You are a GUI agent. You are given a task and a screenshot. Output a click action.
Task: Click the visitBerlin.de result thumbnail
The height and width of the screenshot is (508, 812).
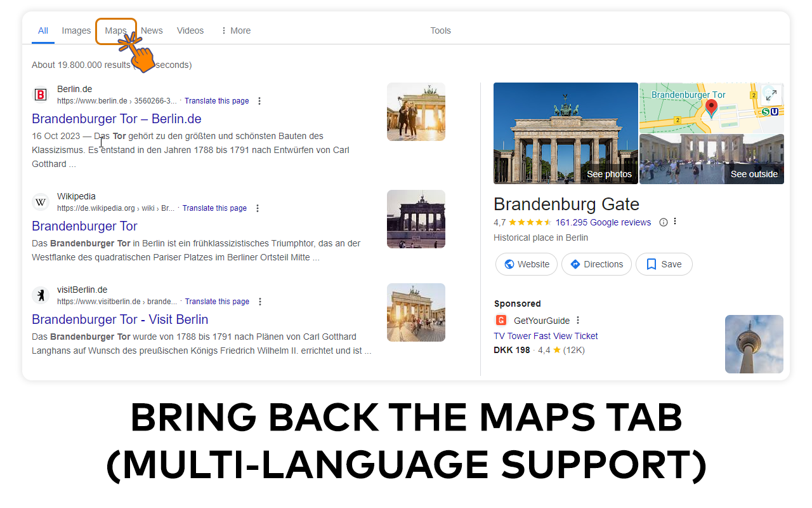click(x=416, y=312)
